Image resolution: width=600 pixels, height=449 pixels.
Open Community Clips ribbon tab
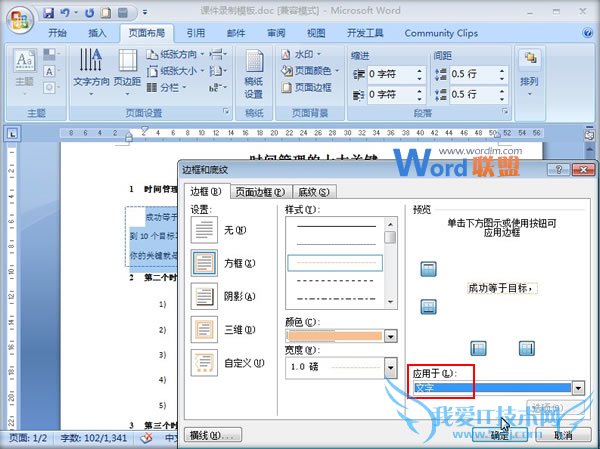pyautogui.click(x=441, y=33)
